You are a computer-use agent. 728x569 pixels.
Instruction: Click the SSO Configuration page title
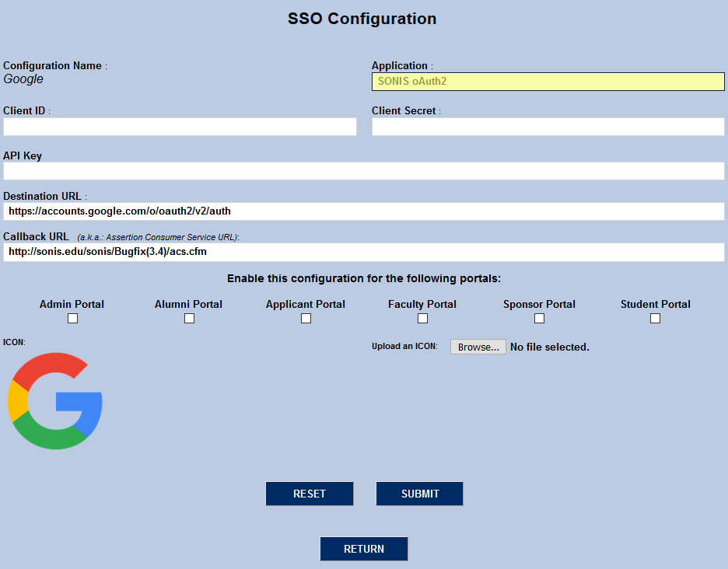tap(362, 18)
